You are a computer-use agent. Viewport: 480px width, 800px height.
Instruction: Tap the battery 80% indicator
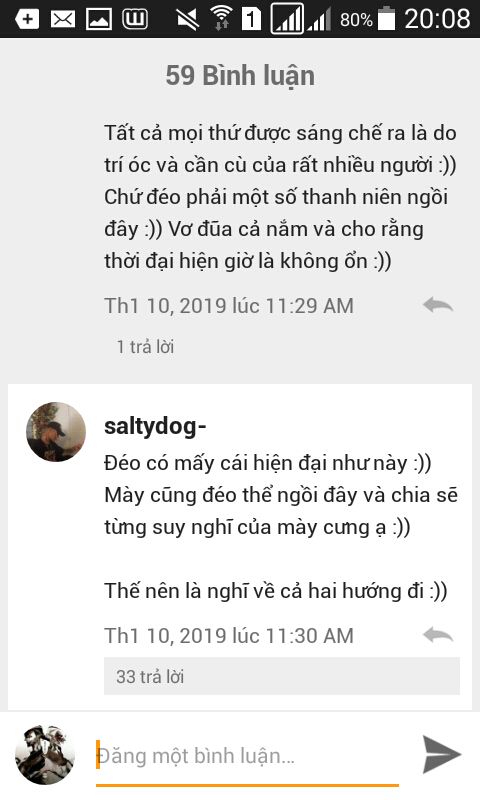click(368, 19)
